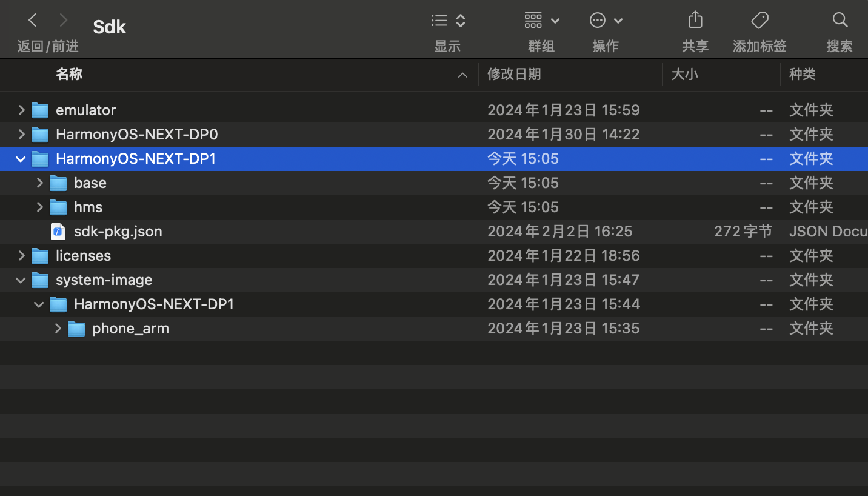
Task: Select the phone_arm folder name
Action: click(130, 328)
